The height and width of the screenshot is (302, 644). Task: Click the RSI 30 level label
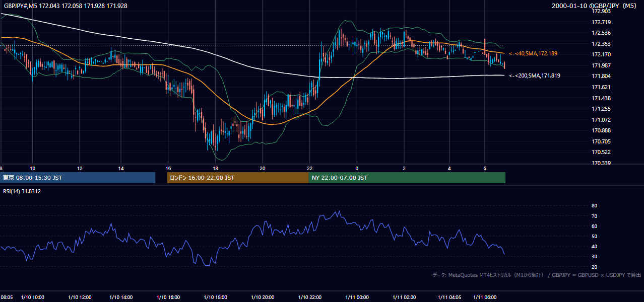click(x=594, y=257)
